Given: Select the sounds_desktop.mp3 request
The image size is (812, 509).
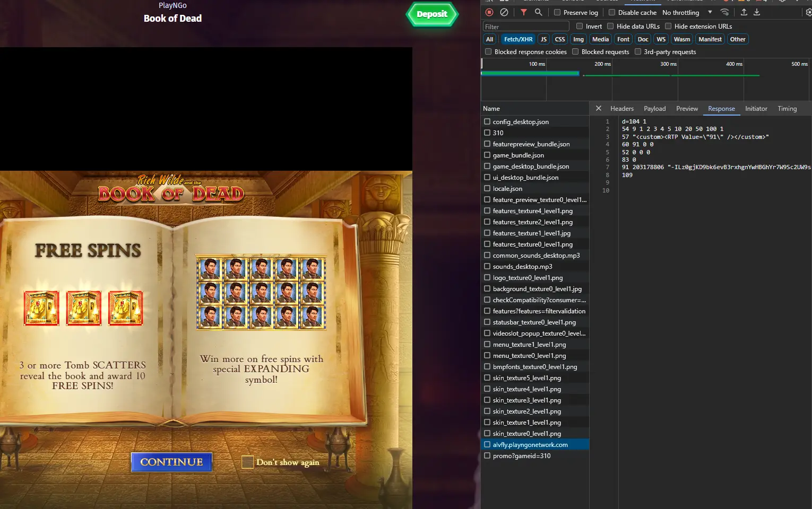Looking at the screenshot, I should tap(535, 266).
